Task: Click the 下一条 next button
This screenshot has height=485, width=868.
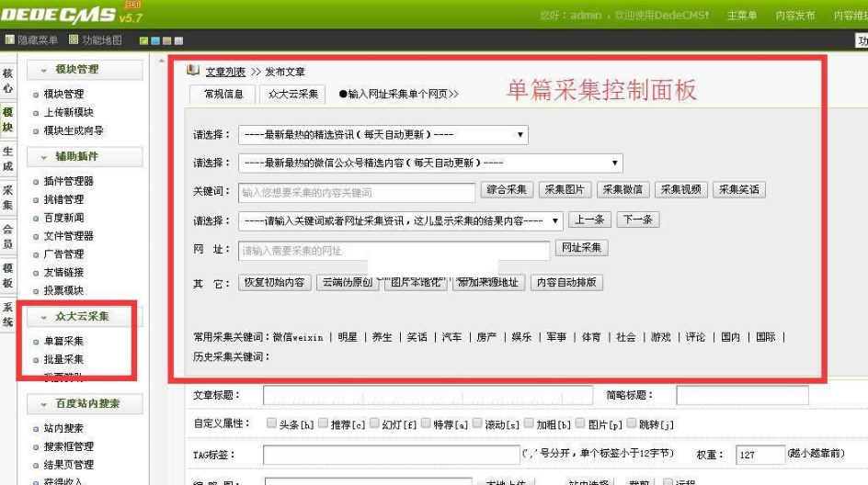Action: pyautogui.click(x=638, y=220)
